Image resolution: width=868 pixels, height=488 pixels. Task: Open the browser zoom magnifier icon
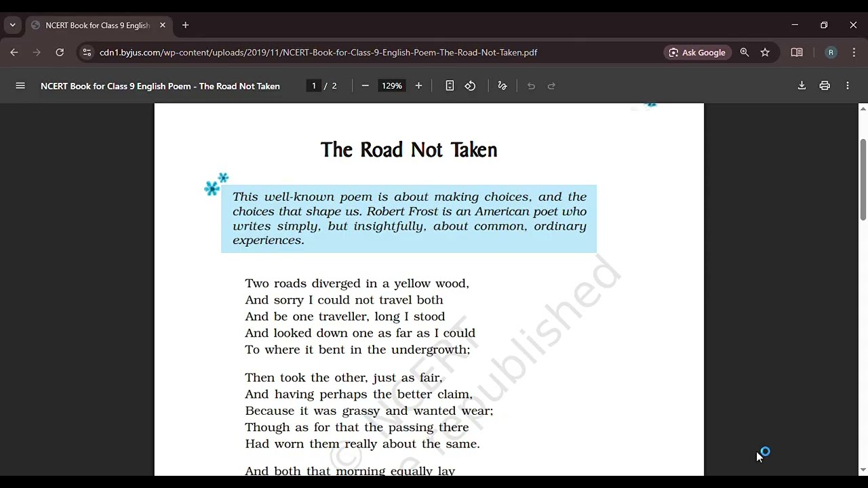point(745,52)
